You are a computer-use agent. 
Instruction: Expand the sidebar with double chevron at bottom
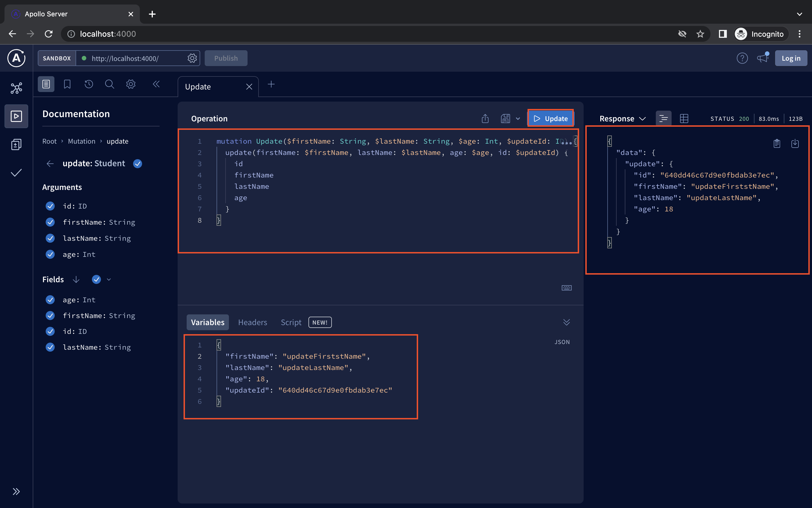[16, 492]
